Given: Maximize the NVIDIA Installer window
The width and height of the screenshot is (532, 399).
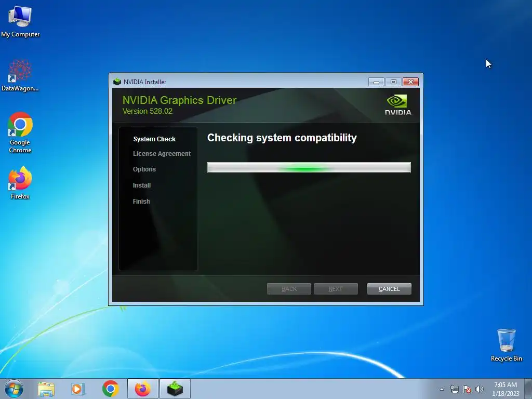Looking at the screenshot, I should [394, 82].
